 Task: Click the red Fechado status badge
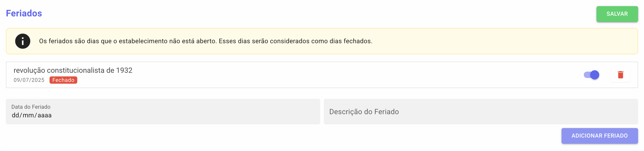click(x=63, y=80)
